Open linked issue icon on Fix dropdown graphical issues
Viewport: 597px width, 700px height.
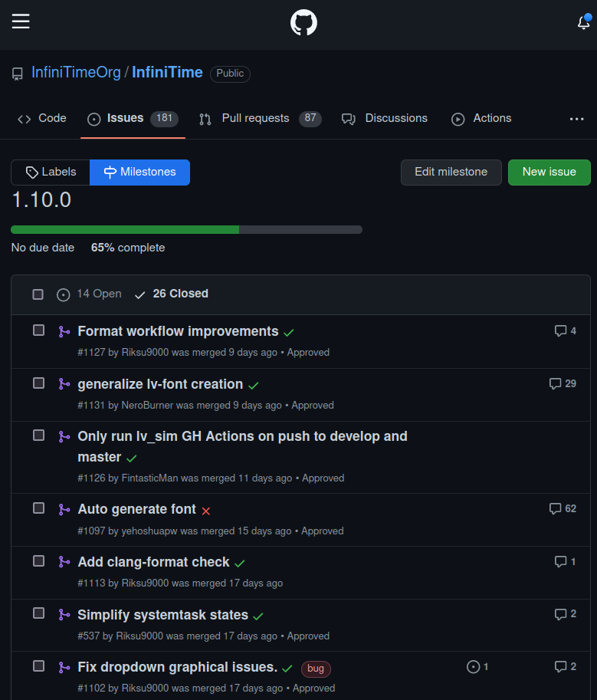coord(474,667)
